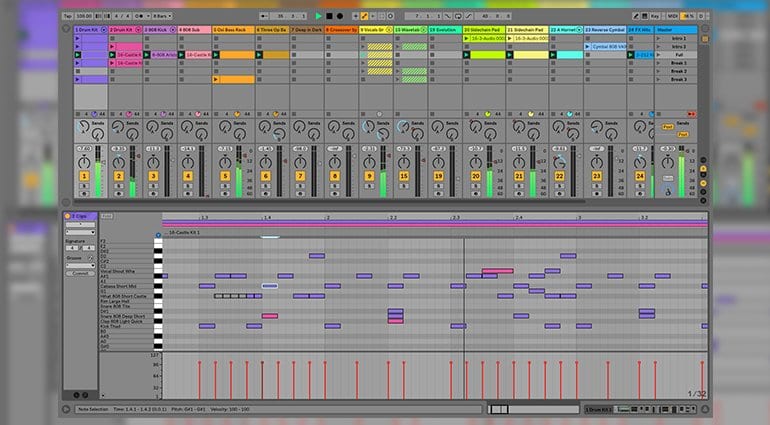The height and width of the screenshot is (425, 770).
Task: Unfold the 9 Vocals group track
Action: [x=389, y=30]
